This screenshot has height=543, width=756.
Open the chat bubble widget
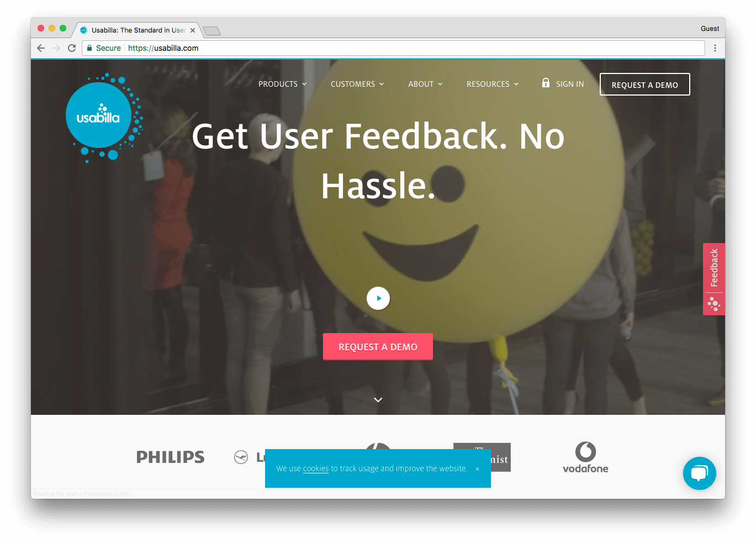pos(699,473)
